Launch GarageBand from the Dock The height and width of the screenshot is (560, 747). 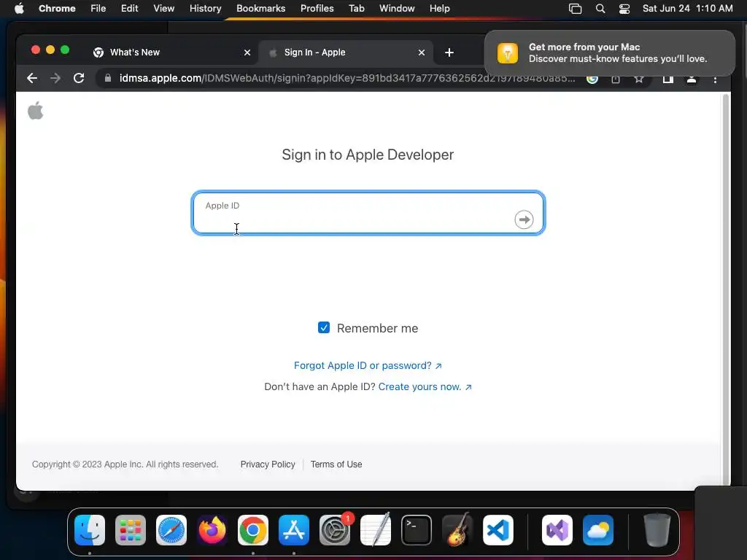point(457,530)
